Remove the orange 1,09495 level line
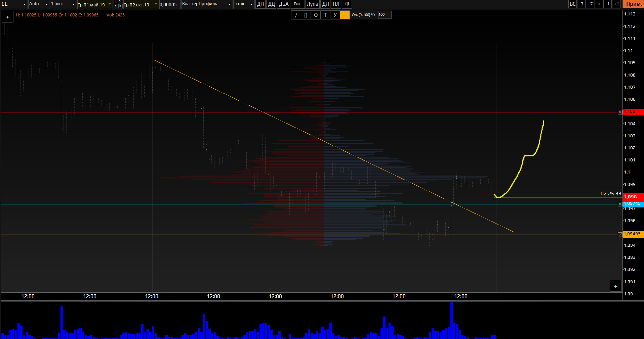 pos(620,235)
